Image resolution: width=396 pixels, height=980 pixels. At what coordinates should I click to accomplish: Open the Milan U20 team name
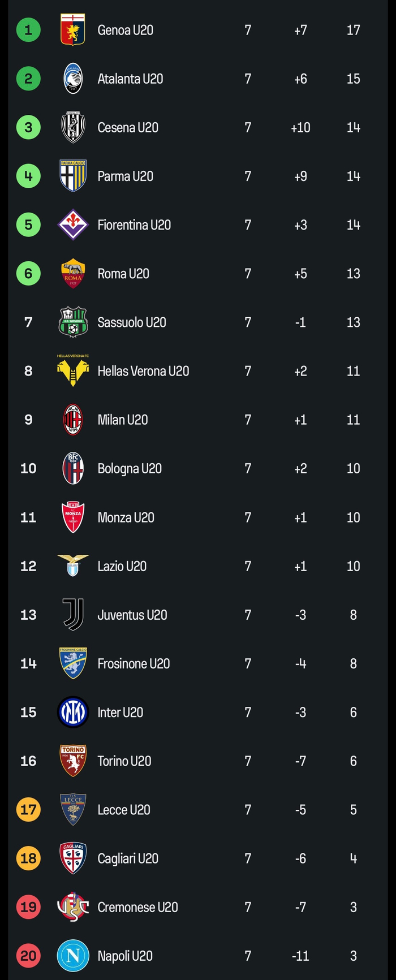[x=123, y=420]
